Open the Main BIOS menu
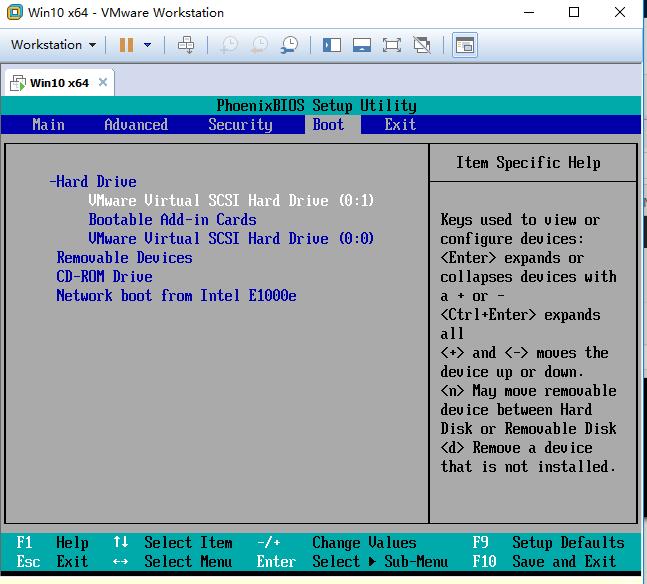Screen dimensions: 647x584 (x=48, y=124)
